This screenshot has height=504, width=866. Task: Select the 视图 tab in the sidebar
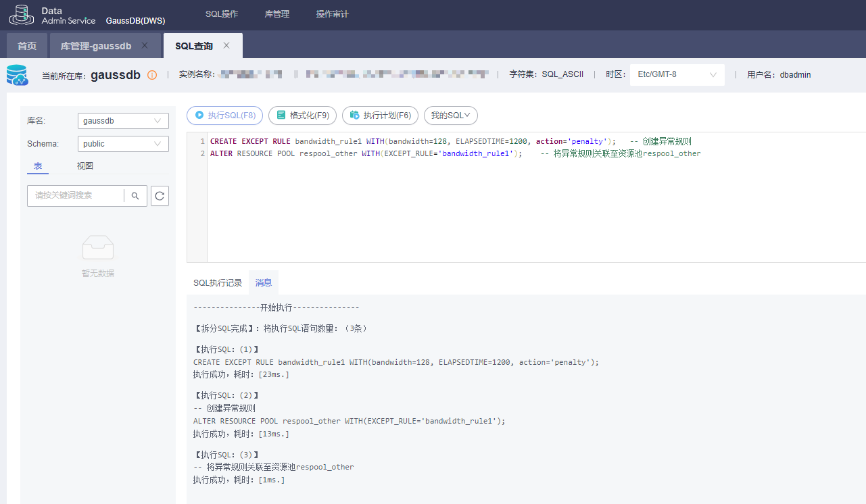click(84, 165)
